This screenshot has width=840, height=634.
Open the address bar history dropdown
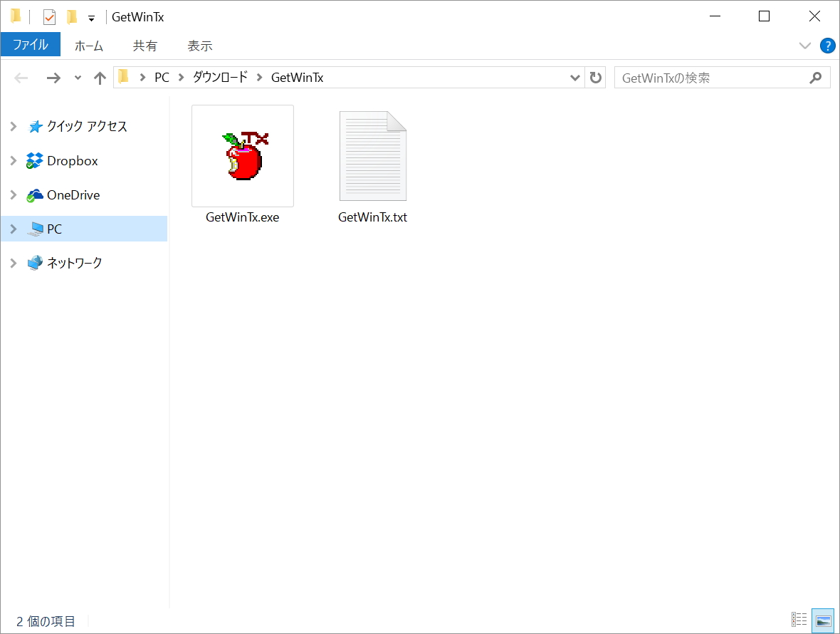574,77
